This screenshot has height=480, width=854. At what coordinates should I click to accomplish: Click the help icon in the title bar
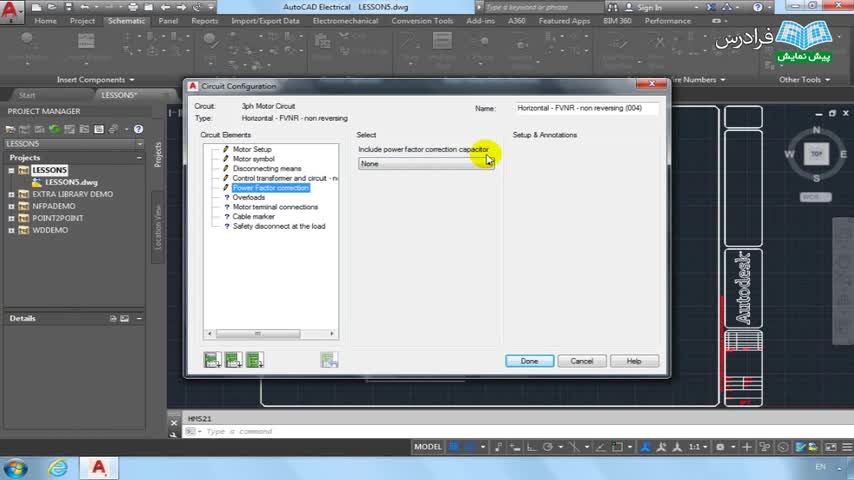pyautogui.click(x=758, y=7)
